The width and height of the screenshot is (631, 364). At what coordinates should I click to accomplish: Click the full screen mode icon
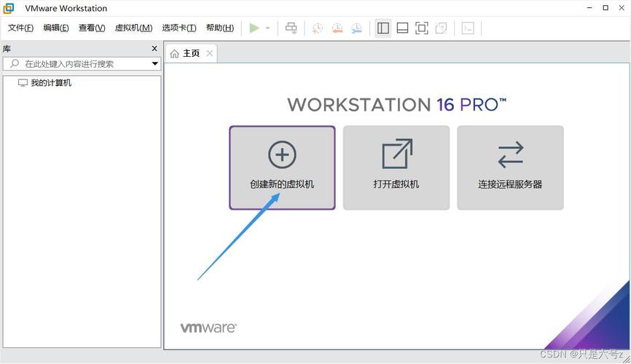coord(422,28)
